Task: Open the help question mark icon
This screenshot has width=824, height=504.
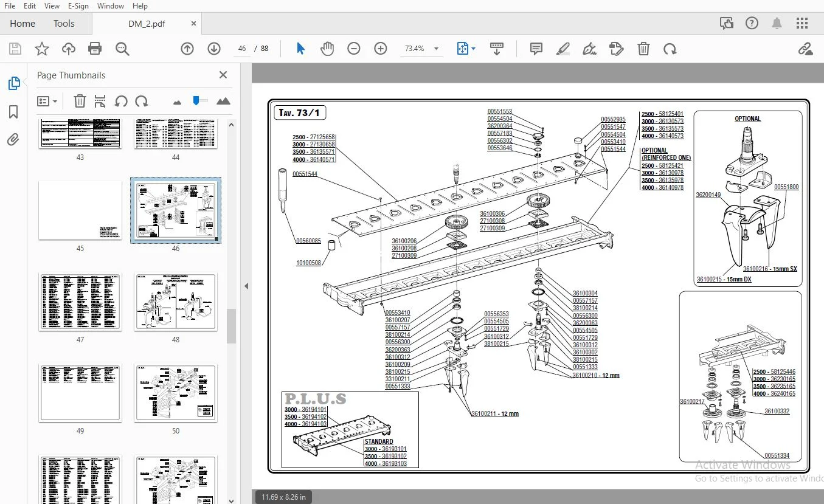Action: click(x=752, y=23)
